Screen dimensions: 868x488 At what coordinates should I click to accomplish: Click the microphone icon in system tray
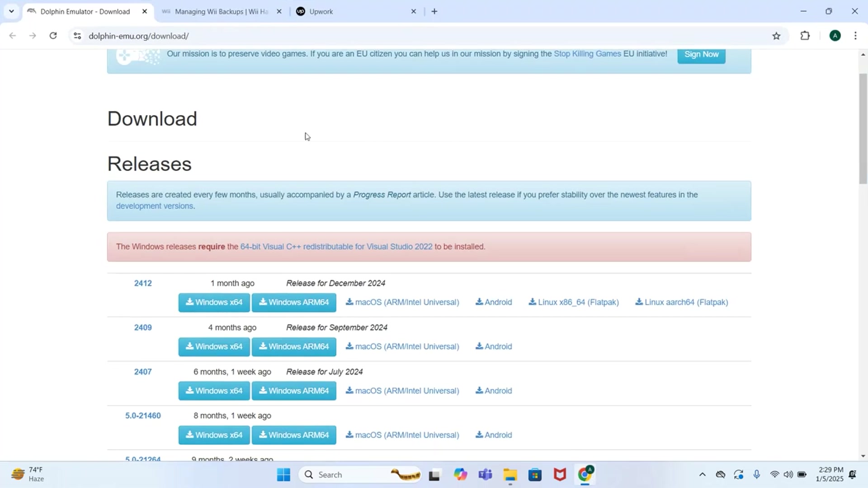[x=756, y=474]
